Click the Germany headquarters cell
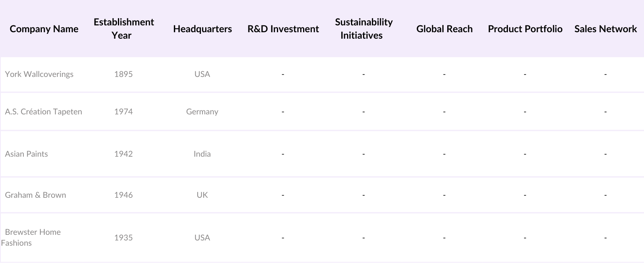The height and width of the screenshot is (263, 644). (x=202, y=112)
